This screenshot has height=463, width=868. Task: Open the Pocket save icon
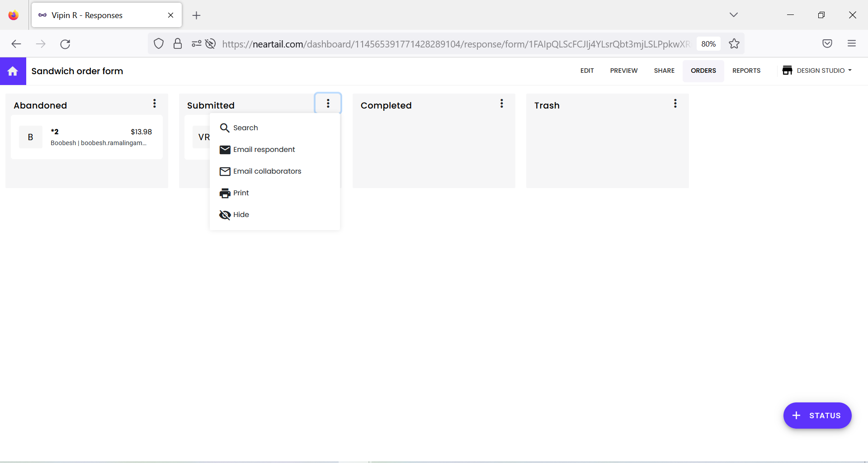tap(827, 43)
